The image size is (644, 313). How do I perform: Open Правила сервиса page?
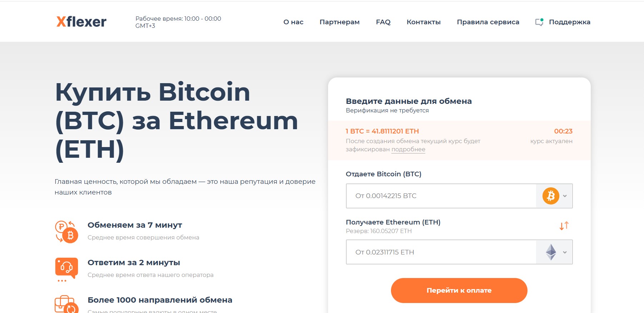coord(488,22)
